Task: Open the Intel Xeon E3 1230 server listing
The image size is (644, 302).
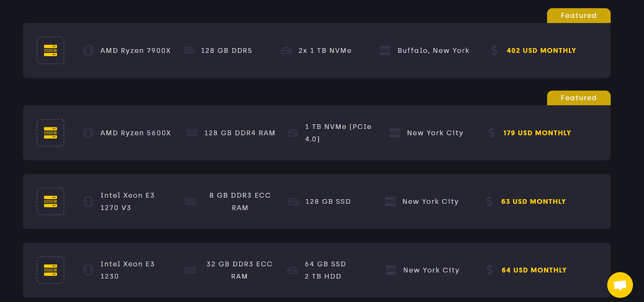Action: (x=317, y=270)
